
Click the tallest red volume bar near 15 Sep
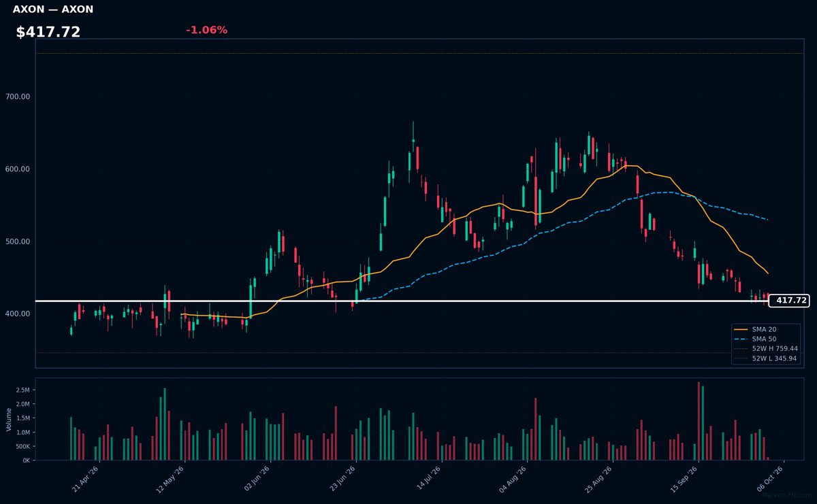coord(699,421)
